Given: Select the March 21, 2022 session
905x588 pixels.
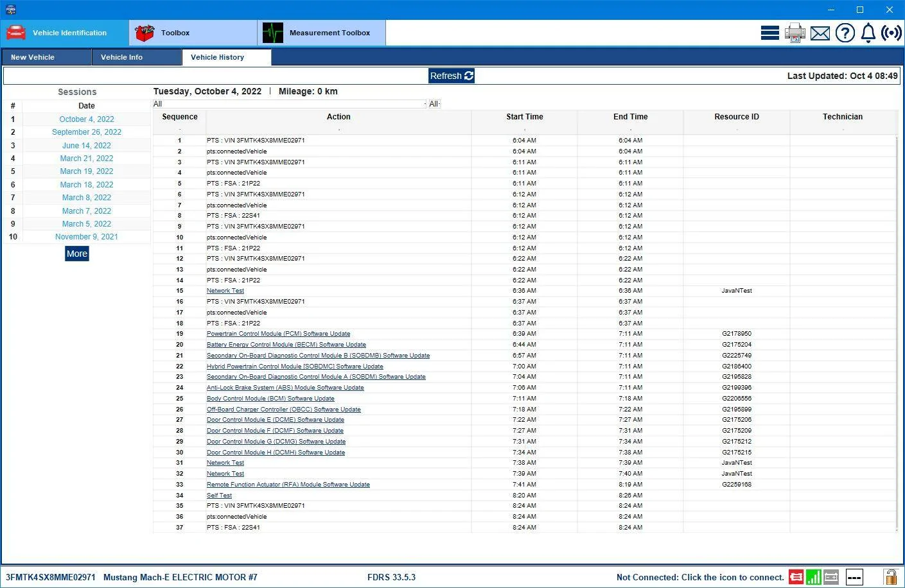Looking at the screenshot, I should click(x=87, y=159).
